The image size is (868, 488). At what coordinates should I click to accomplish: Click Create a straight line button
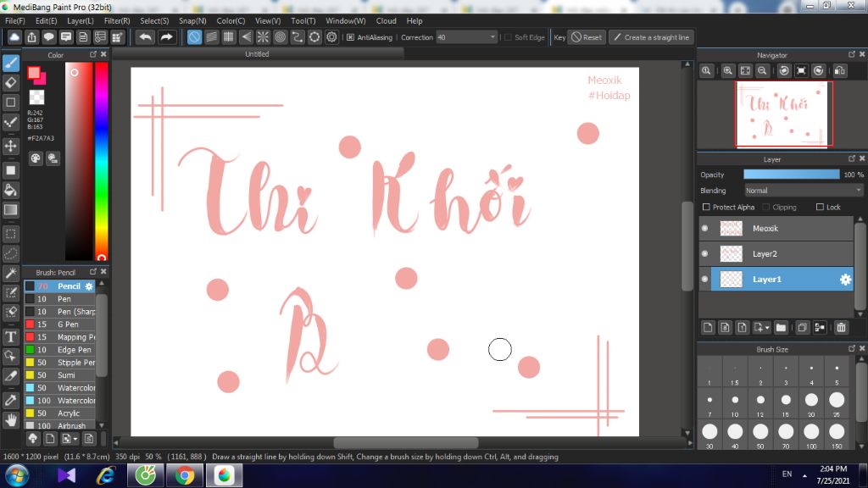pos(652,37)
